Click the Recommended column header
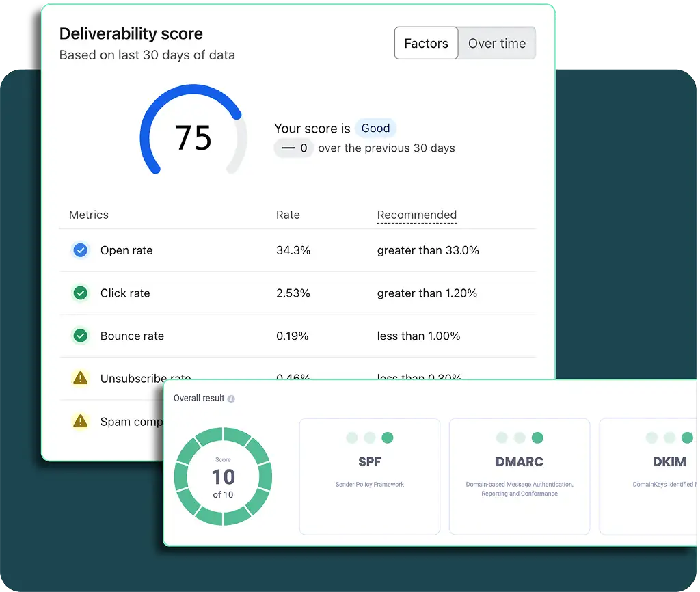Screen dimensions: 700x592 pyautogui.click(x=417, y=215)
